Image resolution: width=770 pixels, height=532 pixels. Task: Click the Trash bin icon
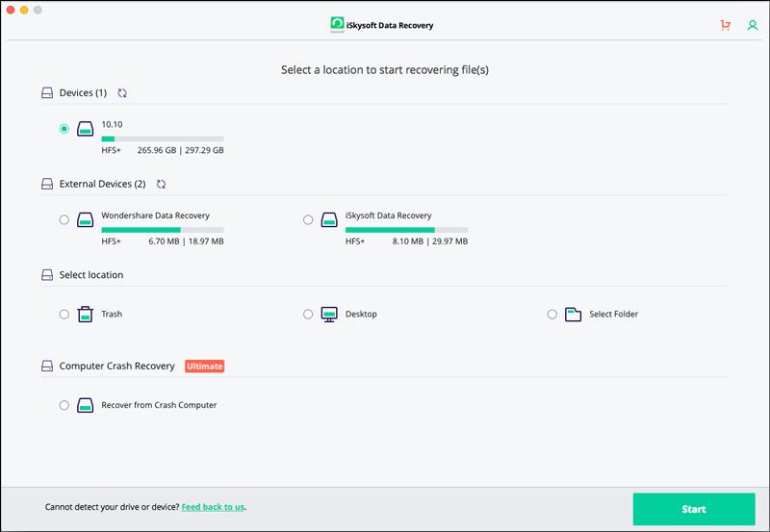click(x=85, y=314)
